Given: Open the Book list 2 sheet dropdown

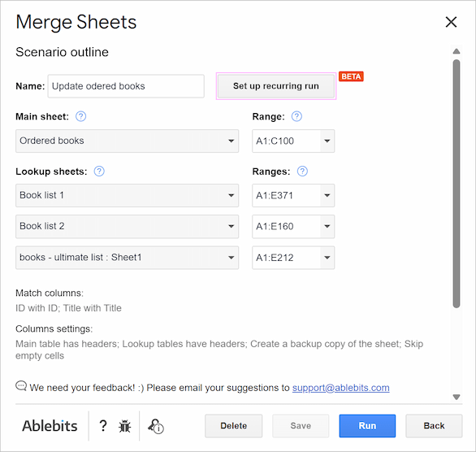Looking at the screenshot, I should 127,226.
